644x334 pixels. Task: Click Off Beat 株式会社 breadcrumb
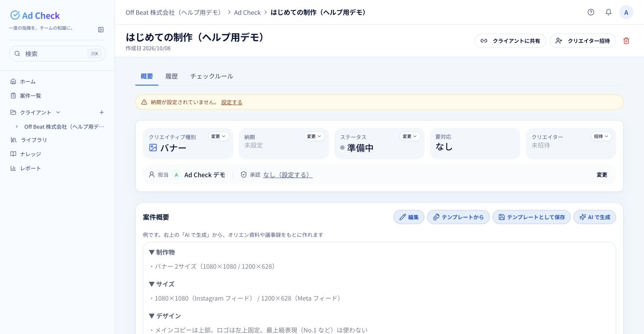coord(174,12)
